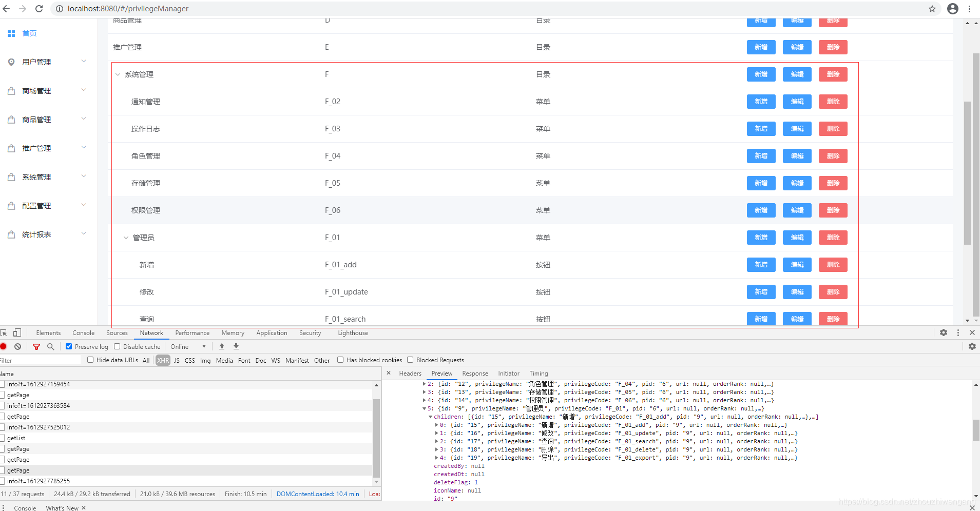Expand the createdBy JSON node triangle
The width and height of the screenshot is (980, 511).
(x=430, y=466)
